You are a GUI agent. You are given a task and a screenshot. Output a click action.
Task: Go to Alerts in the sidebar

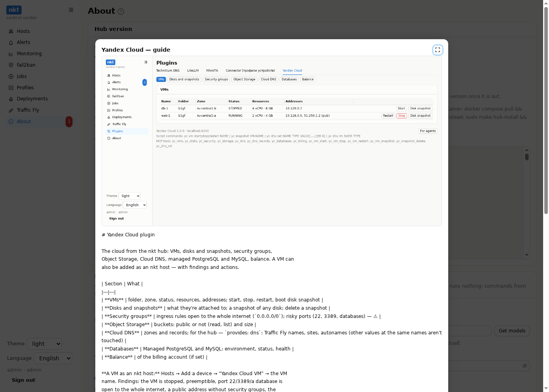(40, 42)
